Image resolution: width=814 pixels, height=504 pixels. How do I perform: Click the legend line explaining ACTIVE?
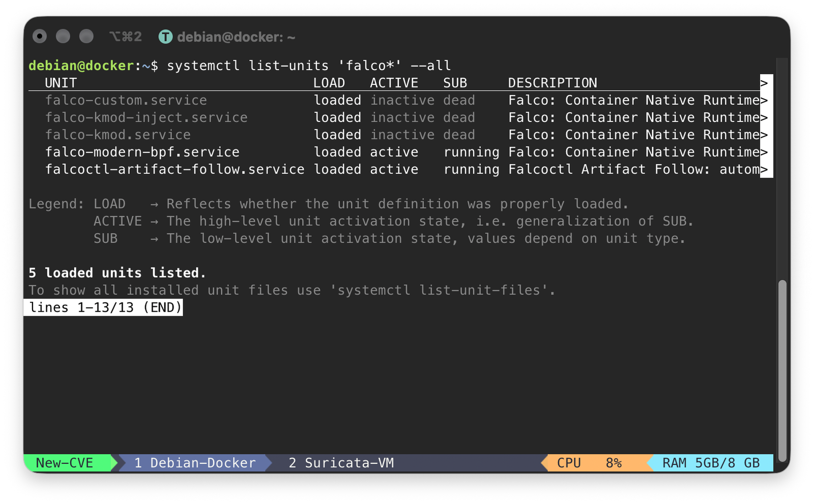[x=394, y=221]
